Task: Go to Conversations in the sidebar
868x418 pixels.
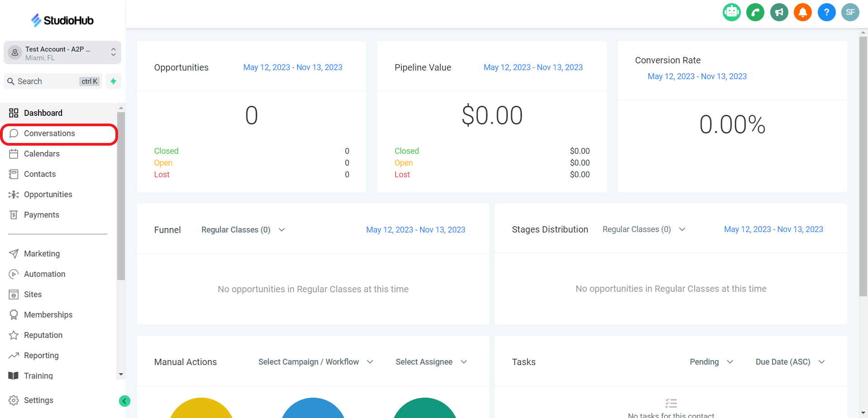Action: click(59, 133)
